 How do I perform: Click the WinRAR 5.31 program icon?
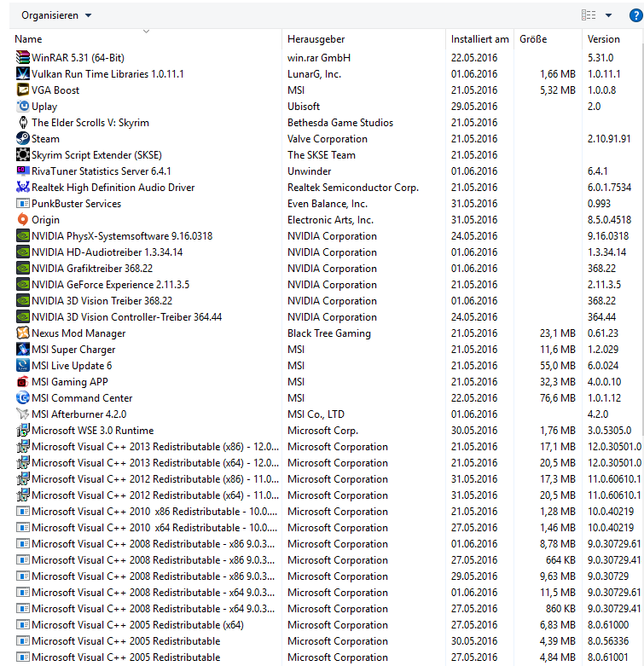pos(22,57)
